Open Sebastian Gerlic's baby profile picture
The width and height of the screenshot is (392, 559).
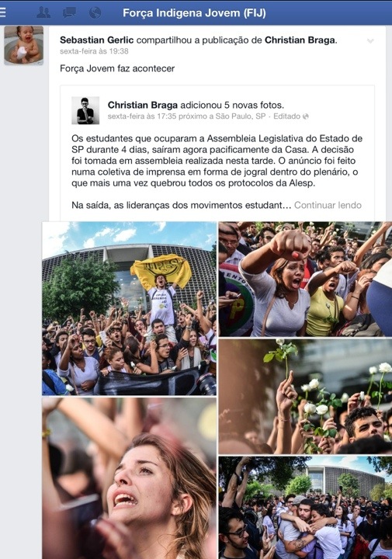point(23,45)
